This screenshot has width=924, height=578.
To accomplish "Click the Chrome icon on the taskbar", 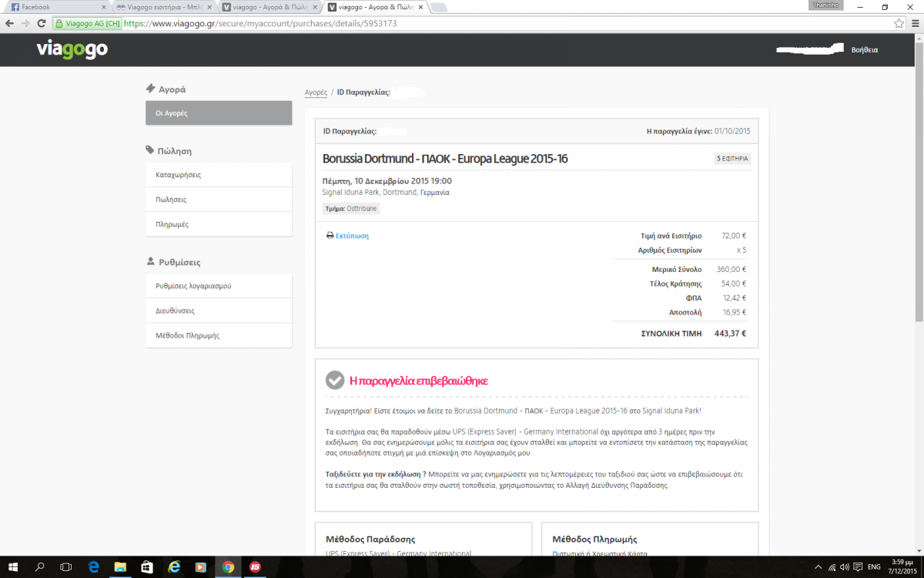I will [228, 567].
